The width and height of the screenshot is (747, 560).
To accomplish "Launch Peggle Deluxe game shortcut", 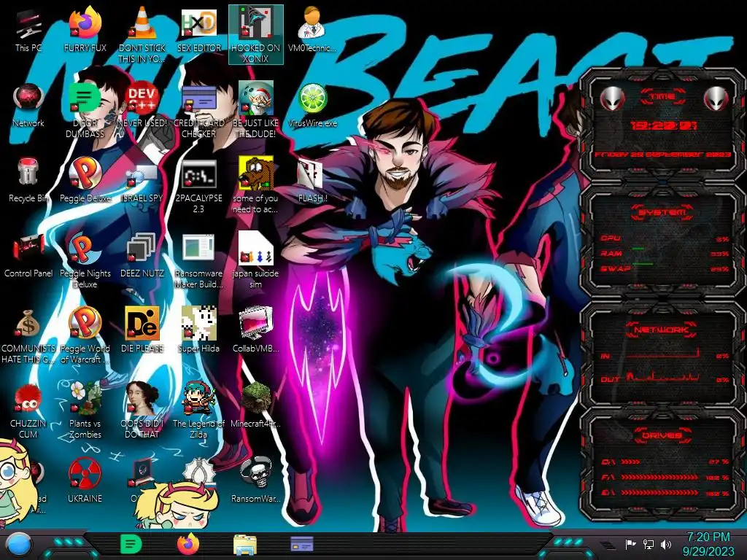I will (x=85, y=180).
